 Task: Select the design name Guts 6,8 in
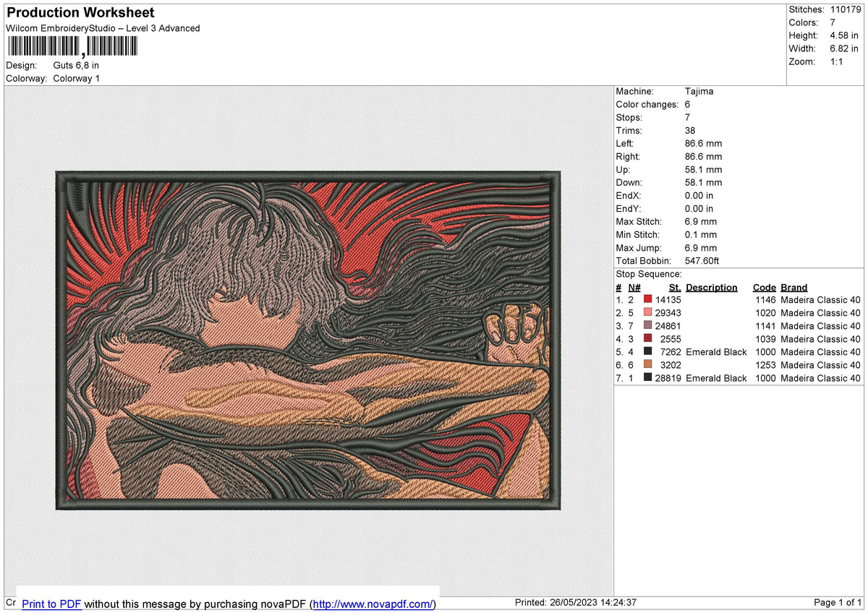[x=76, y=65]
